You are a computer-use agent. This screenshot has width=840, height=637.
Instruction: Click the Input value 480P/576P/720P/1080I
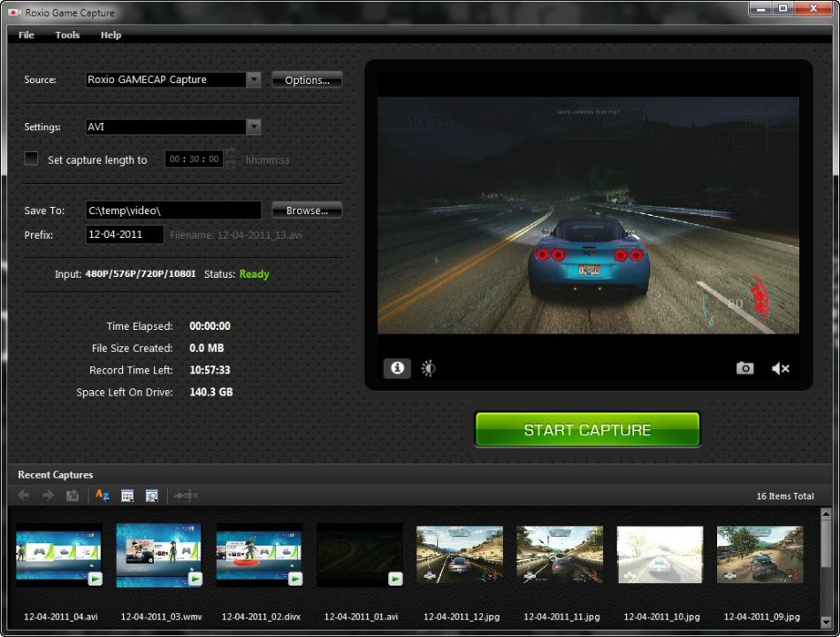141,274
